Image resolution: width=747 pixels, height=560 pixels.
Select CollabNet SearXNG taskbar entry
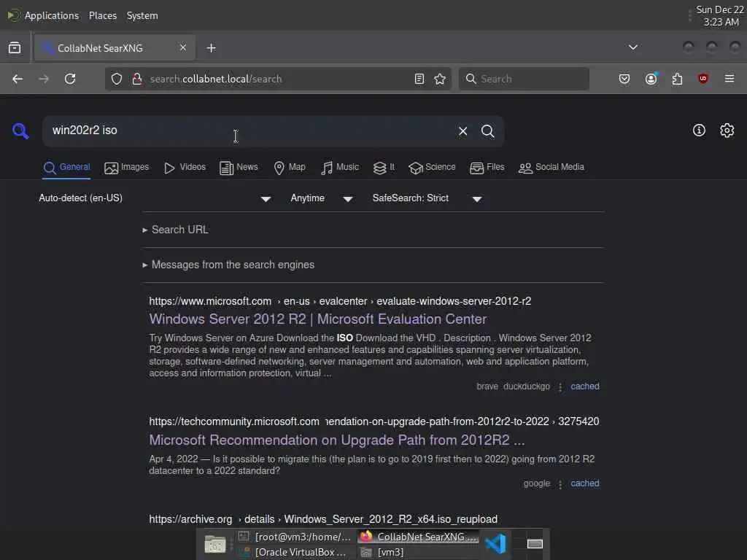(x=419, y=537)
